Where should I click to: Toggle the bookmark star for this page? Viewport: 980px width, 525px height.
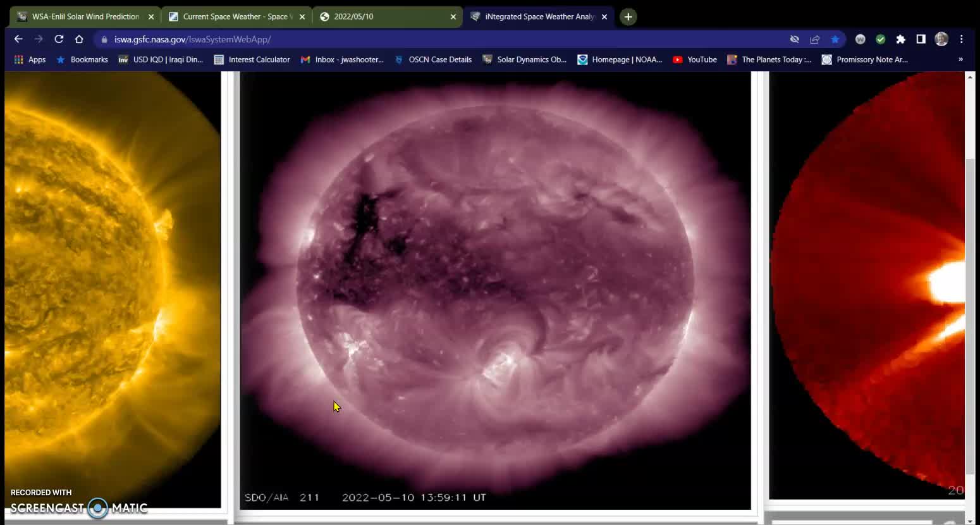[835, 39]
